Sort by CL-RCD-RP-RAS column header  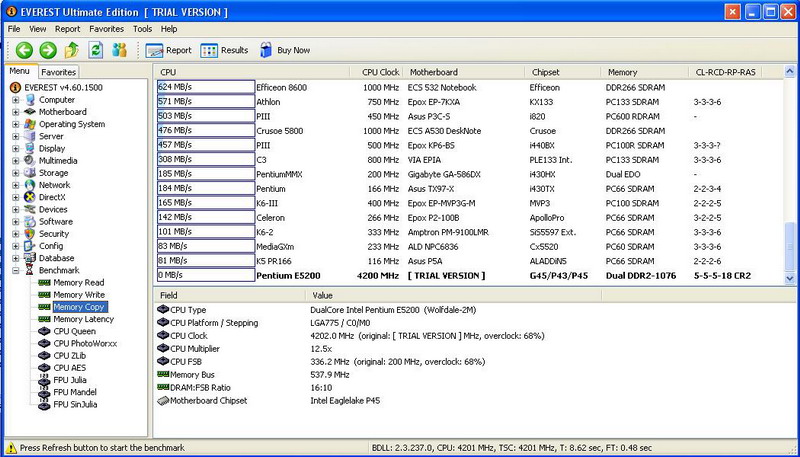(726, 72)
